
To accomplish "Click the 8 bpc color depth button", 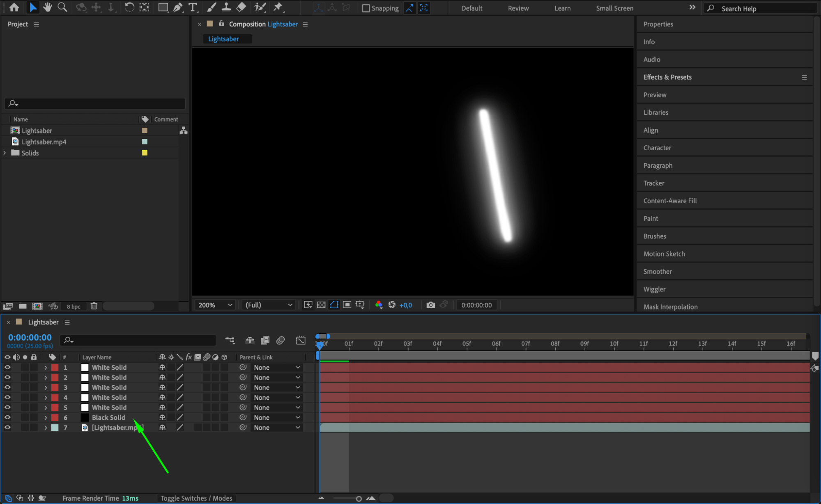I will click(74, 307).
